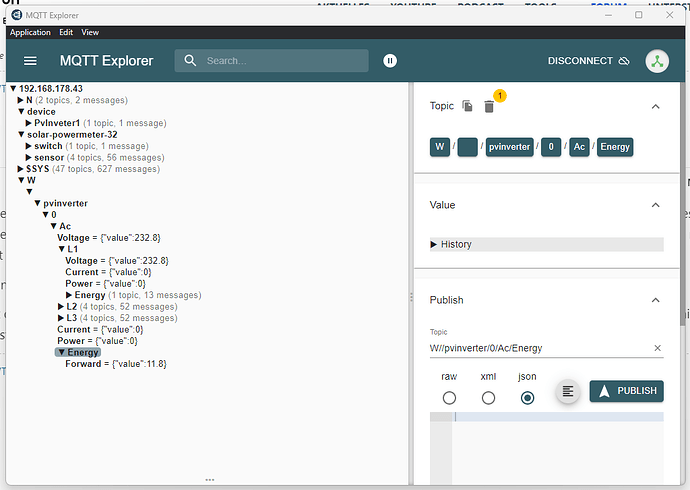The height and width of the screenshot is (490, 690).
Task: Clear the publish topic field
Action: click(657, 348)
